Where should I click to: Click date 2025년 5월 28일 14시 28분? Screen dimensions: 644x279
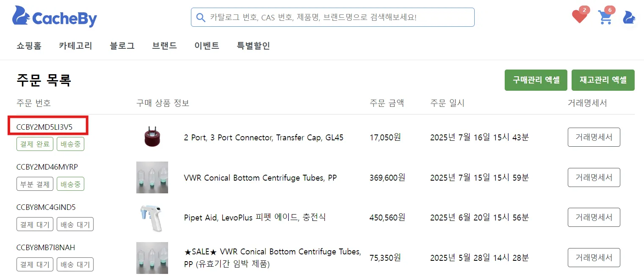coord(479,258)
